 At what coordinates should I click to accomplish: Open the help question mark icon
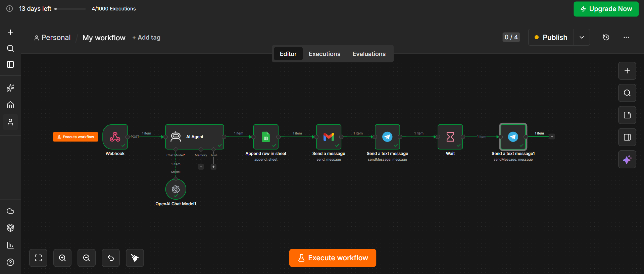click(x=10, y=262)
